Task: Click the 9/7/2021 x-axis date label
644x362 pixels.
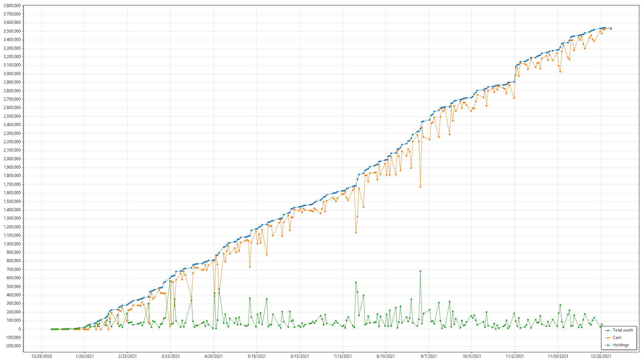Action: tap(429, 356)
